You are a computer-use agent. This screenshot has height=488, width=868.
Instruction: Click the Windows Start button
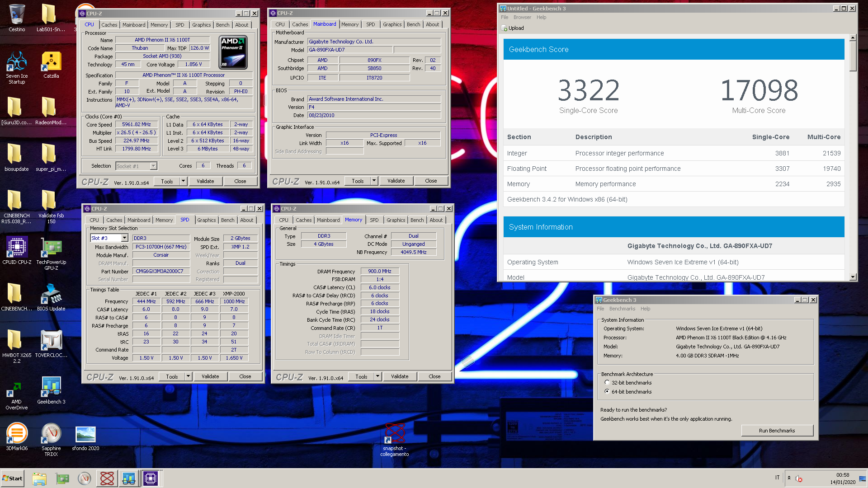pos(12,478)
